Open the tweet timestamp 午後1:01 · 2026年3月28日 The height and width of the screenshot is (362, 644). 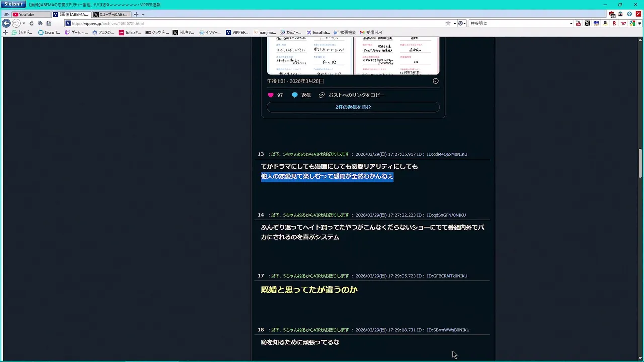[295, 81]
